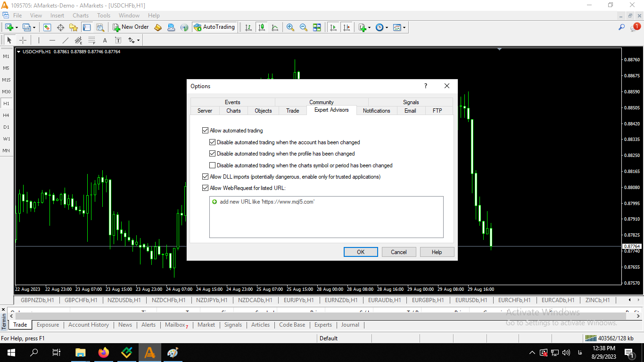Toggle the Market Watch window icon
Image resolution: width=644 pixels, height=362 pixels.
(47, 27)
